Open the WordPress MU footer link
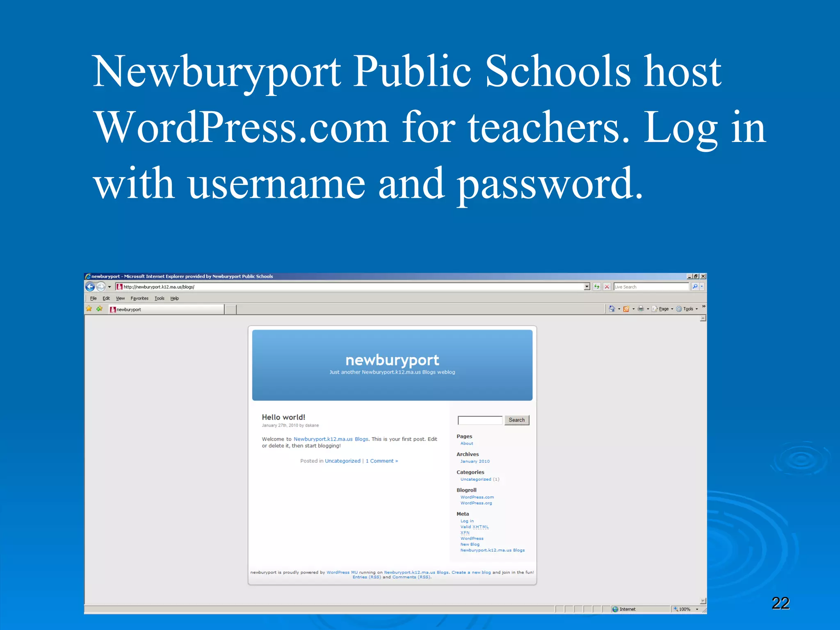840x630 pixels. tap(342, 572)
